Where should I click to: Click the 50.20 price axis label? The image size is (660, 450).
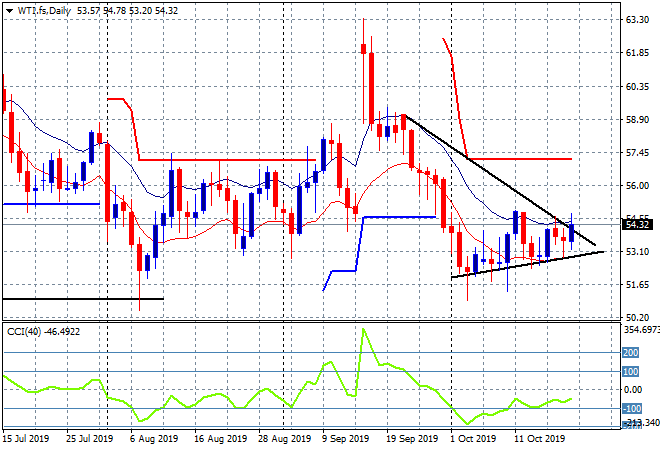pyautogui.click(x=637, y=317)
